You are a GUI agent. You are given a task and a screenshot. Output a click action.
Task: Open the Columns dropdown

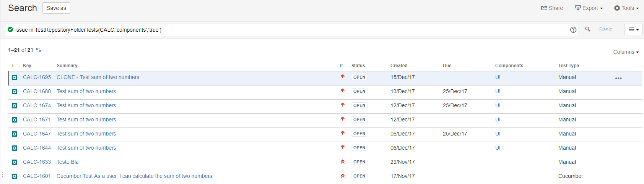tap(626, 52)
